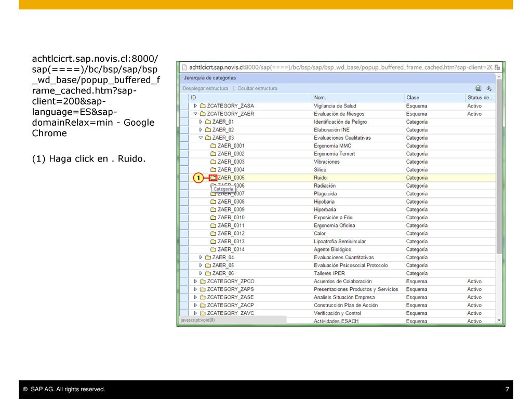
Task: Select the ZCATEGORY_ZAVC tree item
Action: pos(230,313)
